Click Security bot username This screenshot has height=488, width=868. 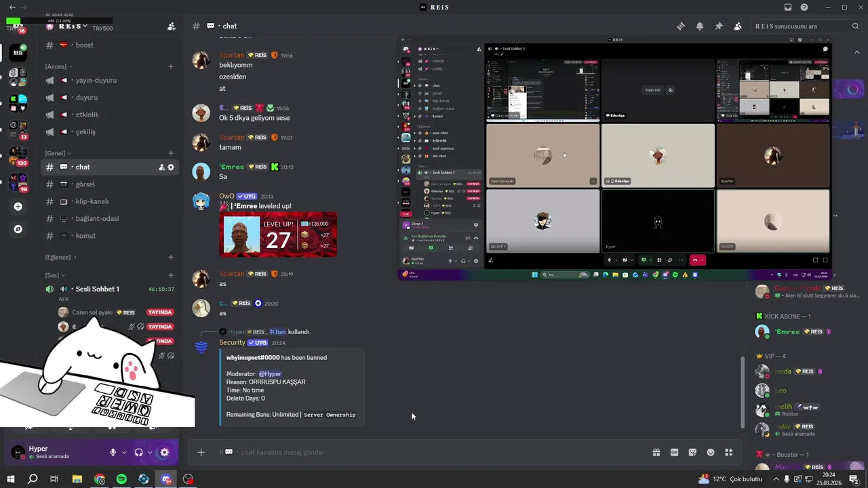(x=232, y=343)
